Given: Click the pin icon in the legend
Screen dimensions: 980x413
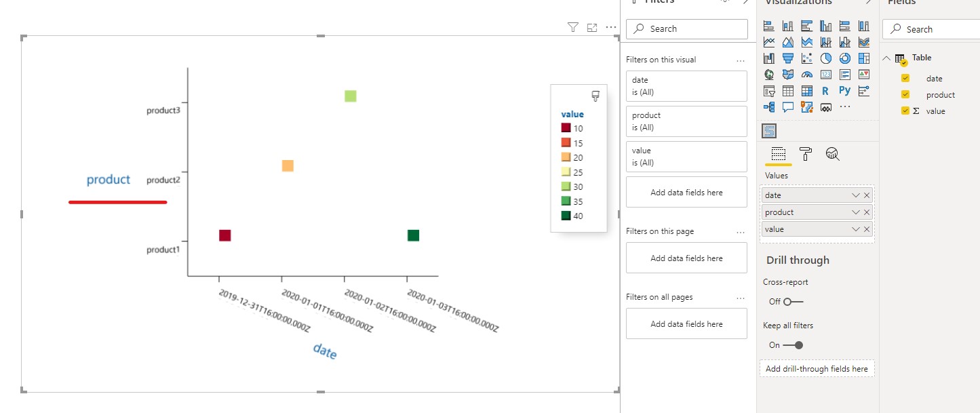Looking at the screenshot, I should pos(595,96).
